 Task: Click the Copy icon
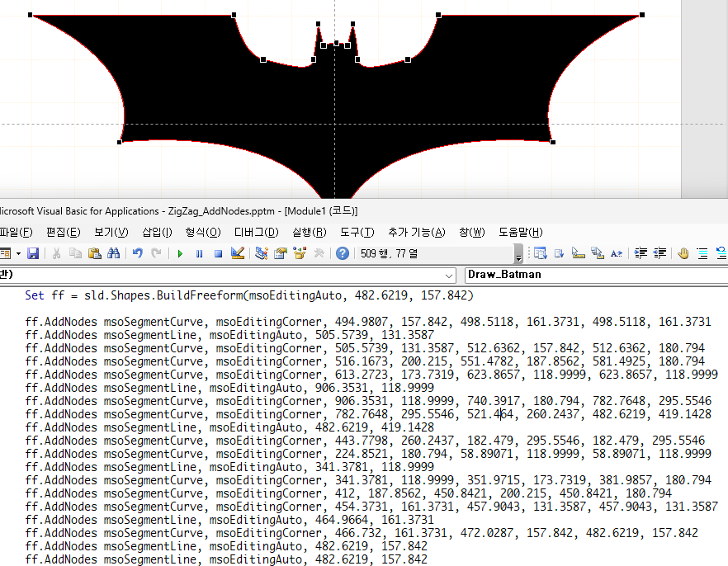[x=75, y=253]
